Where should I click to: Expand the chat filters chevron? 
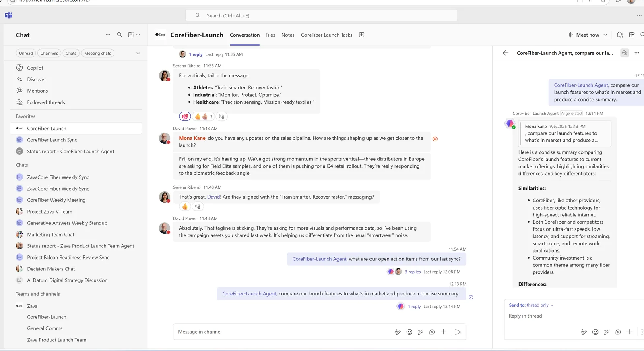tap(138, 53)
